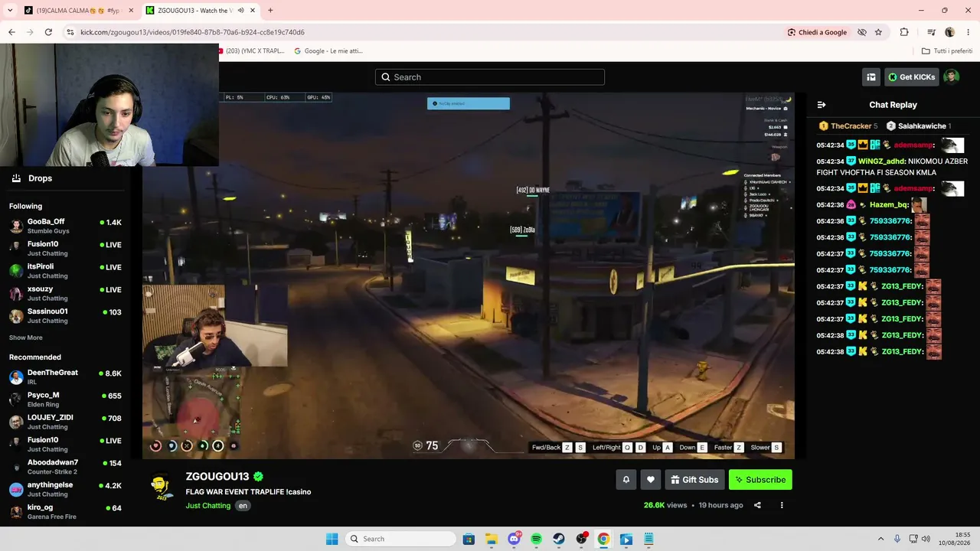Image resolution: width=980 pixels, height=551 pixels.
Task: Click TheCracker top gifter badge
Action: click(x=848, y=126)
